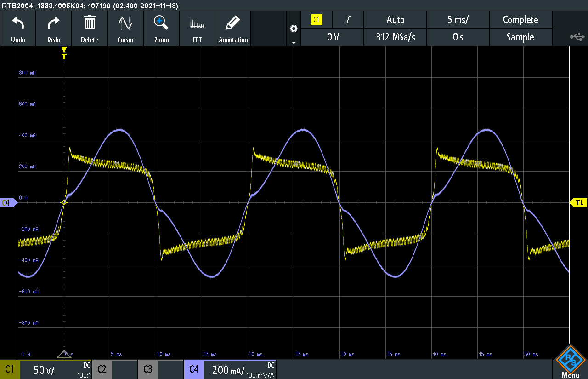588x379 pixels.
Task: Click the Sample acquisition mode label
Action: click(x=521, y=37)
